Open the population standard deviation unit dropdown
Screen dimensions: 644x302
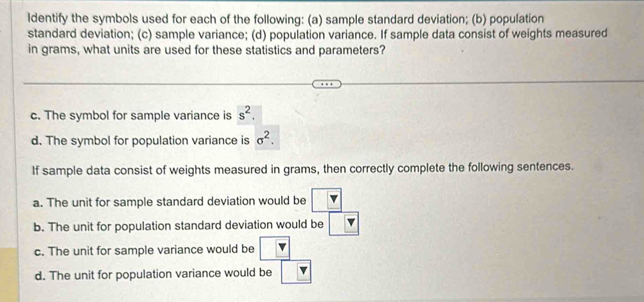[344, 223]
